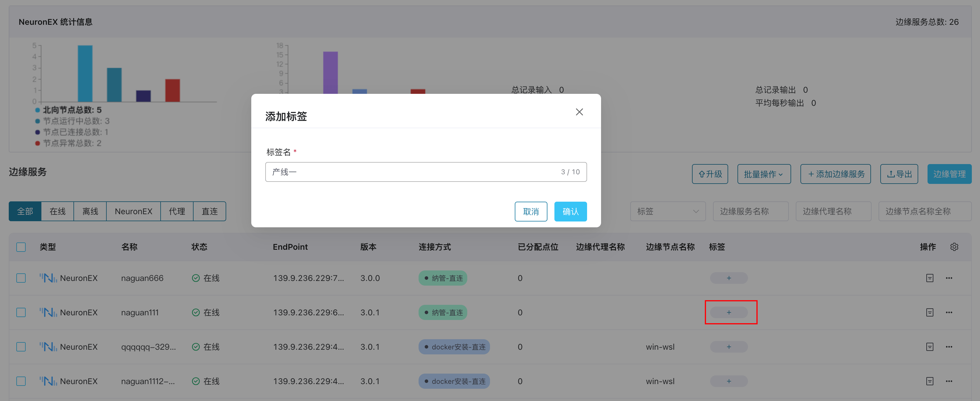980x401 pixels.
Task: Click the 导出 export button
Action: pyautogui.click(x=899, y=174)
